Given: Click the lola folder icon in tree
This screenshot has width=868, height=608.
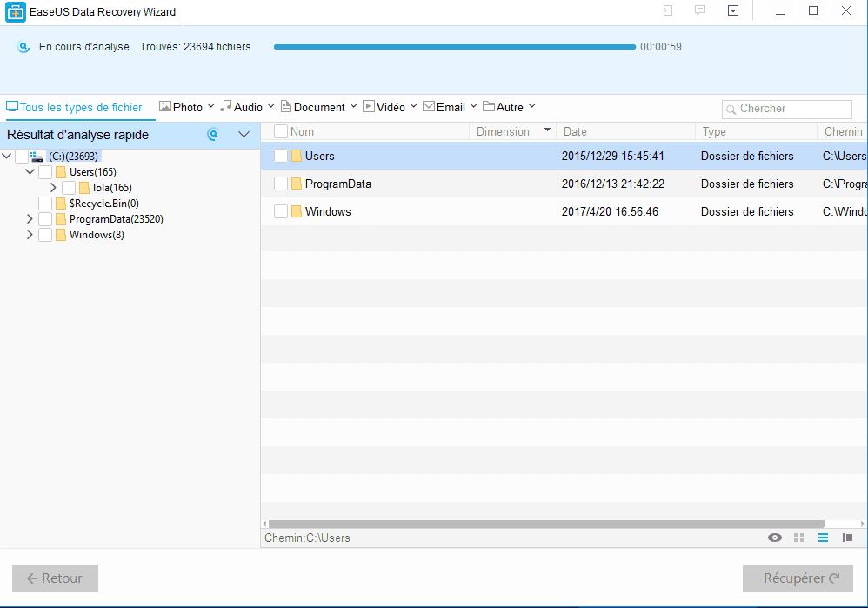Looking at the screenshot, I should click(84, 188).
